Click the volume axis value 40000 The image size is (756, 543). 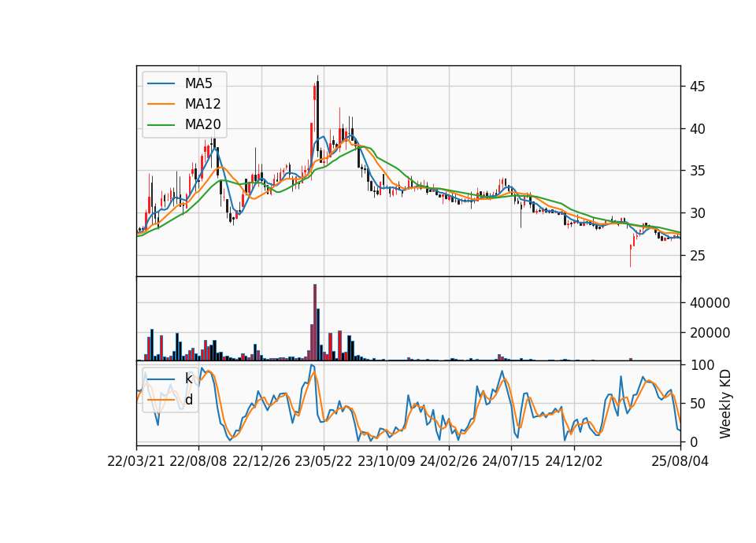(x=710, y=303)
